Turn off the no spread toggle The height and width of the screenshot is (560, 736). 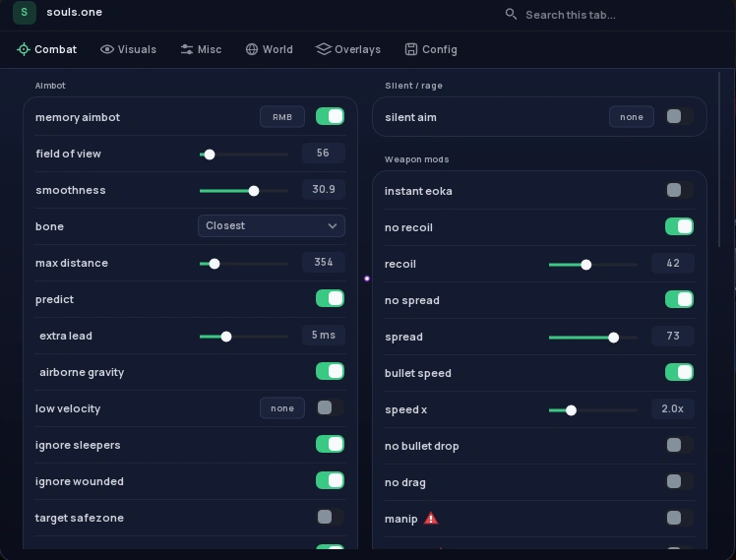click(x=679, y=299)
